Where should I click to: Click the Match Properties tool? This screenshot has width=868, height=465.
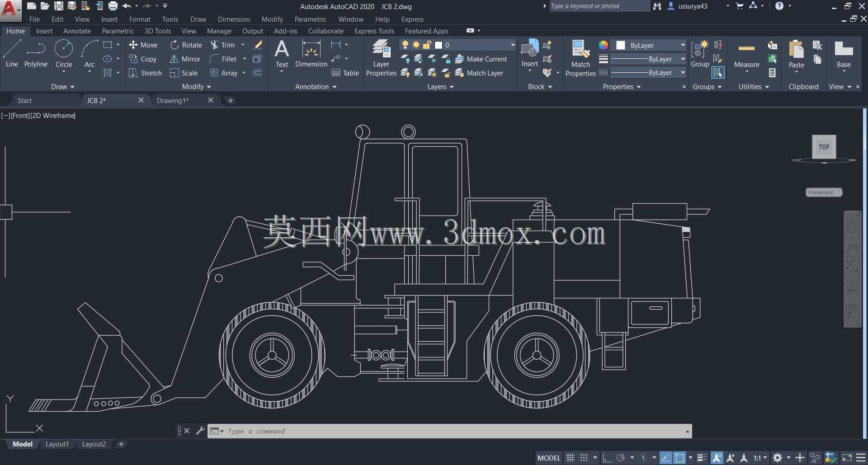(580, 58)
